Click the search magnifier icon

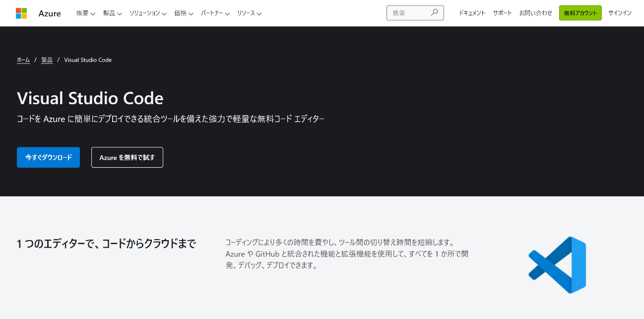(434, 13)
